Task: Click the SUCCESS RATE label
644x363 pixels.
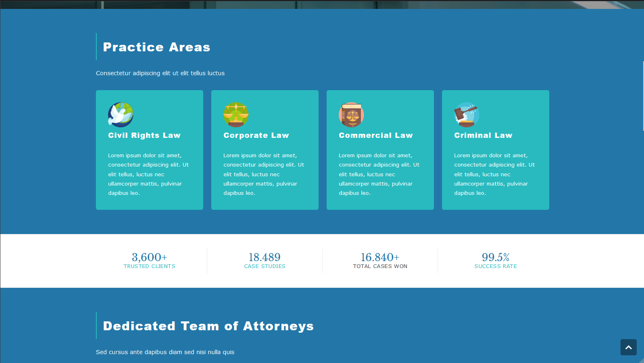Action: click(495, 266)
